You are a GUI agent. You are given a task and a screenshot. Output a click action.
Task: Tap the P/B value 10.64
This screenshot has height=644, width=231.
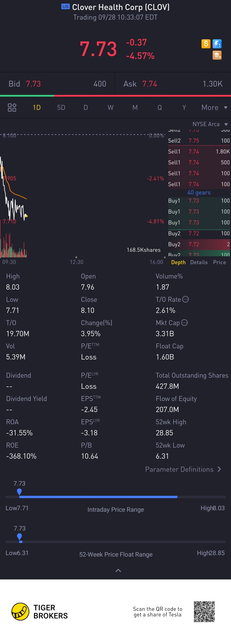tap(90, 456)
